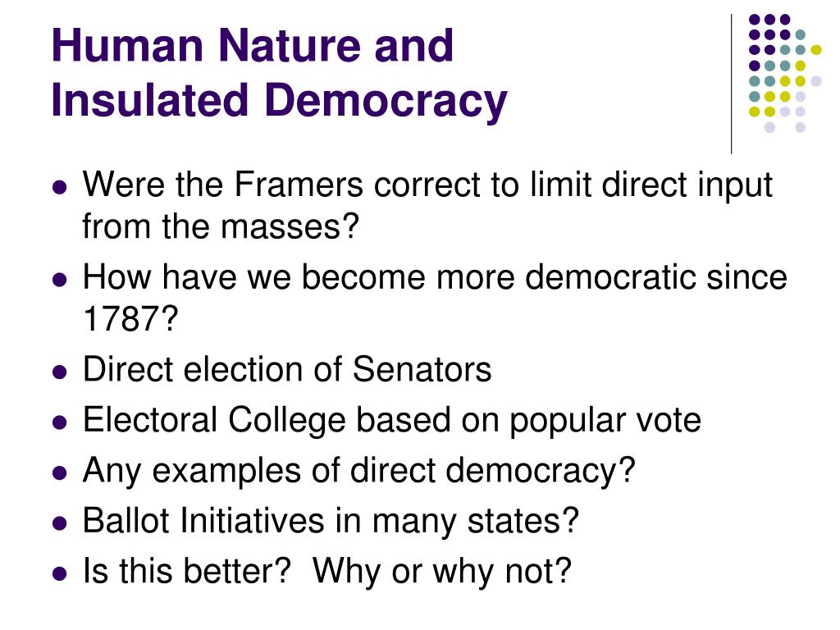Click the bullet before 'Any examples'
The height and width of the screenshot is (630, 840).
tap(60, 472)
